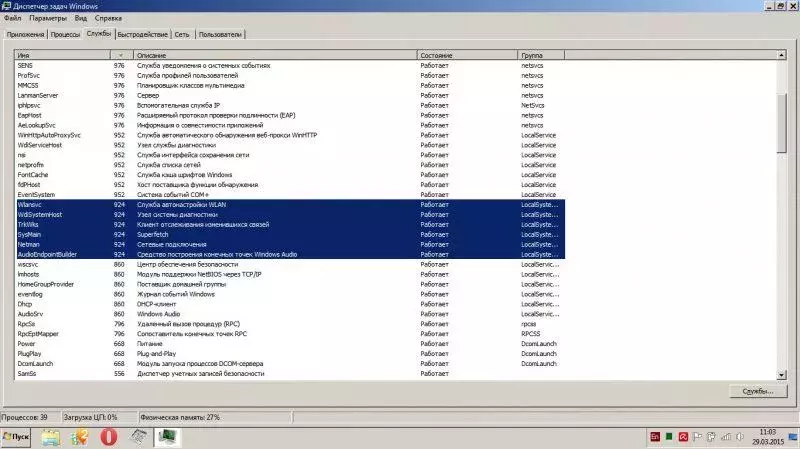Switch to the Пользователи tab
800x449 pixels.
pos(220,34)
